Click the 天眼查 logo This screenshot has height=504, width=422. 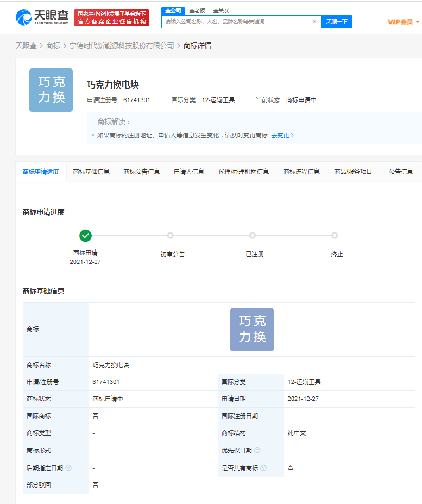[x=42, y=17]
